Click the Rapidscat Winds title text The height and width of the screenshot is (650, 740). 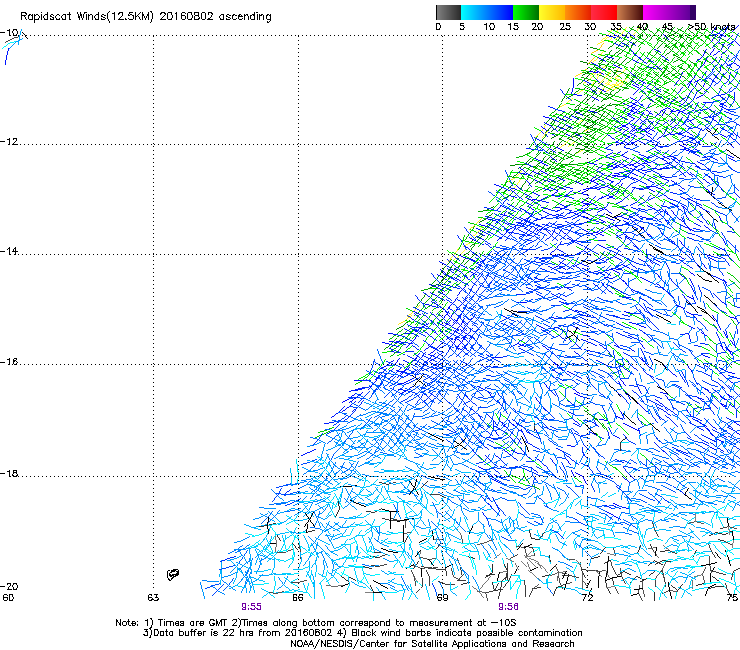tap(145, 17)
